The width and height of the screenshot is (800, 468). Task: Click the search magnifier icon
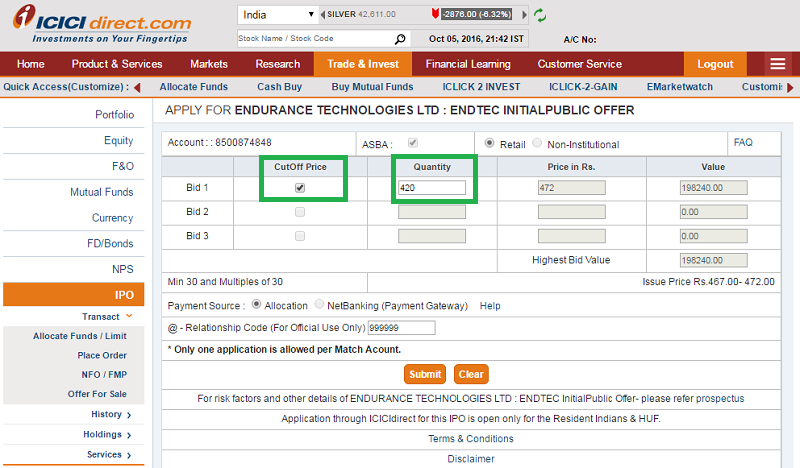pyautogui.click(x=400, y=39)
